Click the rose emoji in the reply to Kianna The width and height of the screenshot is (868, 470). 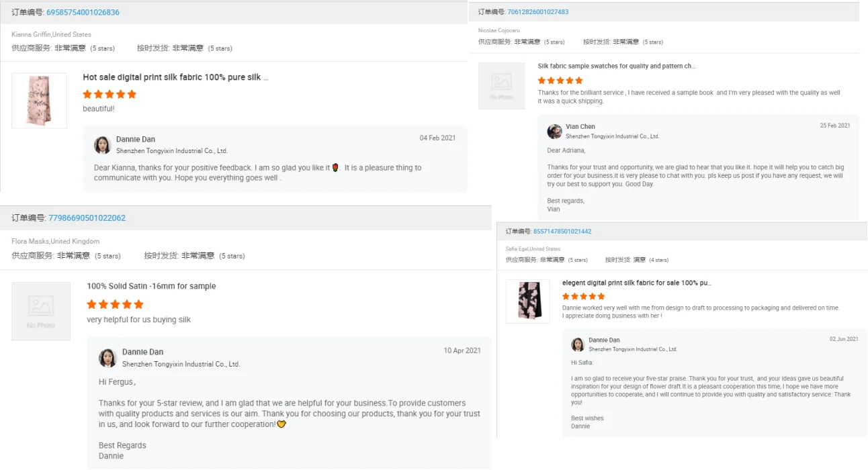click(x=336, y=168)
